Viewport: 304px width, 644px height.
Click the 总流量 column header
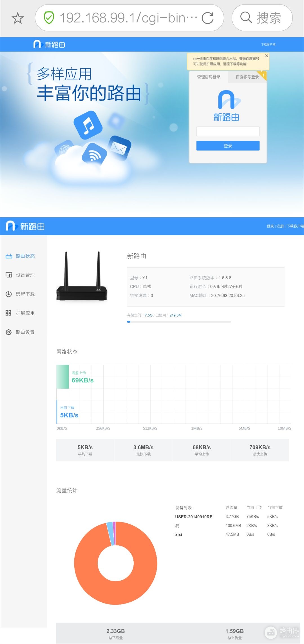pos(231,507)
